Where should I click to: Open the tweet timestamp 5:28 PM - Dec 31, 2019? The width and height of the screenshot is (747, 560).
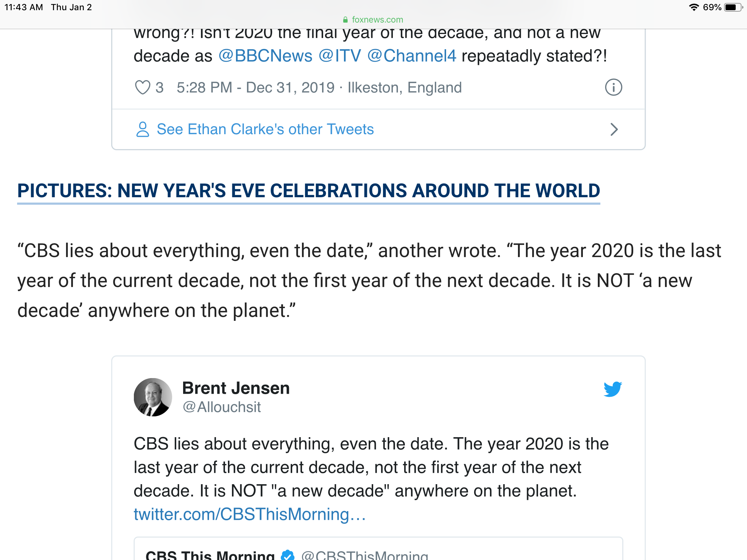(255, 87)
